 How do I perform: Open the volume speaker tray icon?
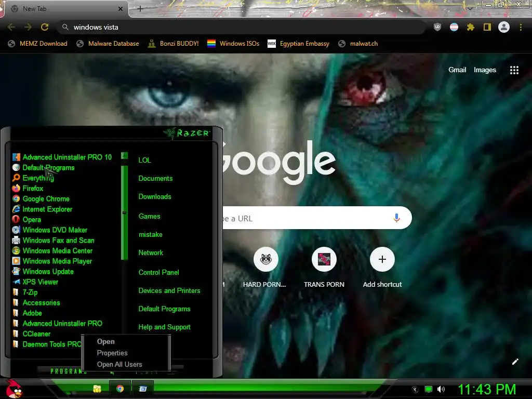tap(441, 389)
